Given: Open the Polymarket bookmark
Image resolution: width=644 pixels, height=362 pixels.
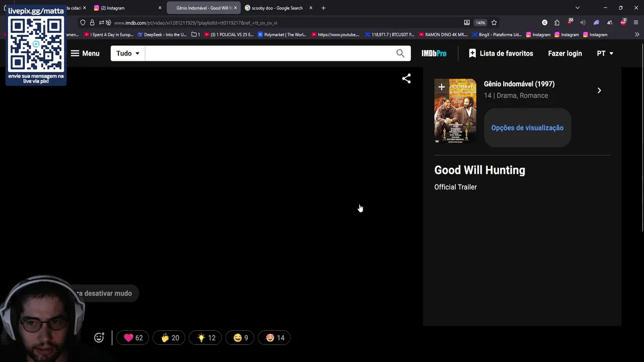Looking at the screenshot, I should [282, 35].
